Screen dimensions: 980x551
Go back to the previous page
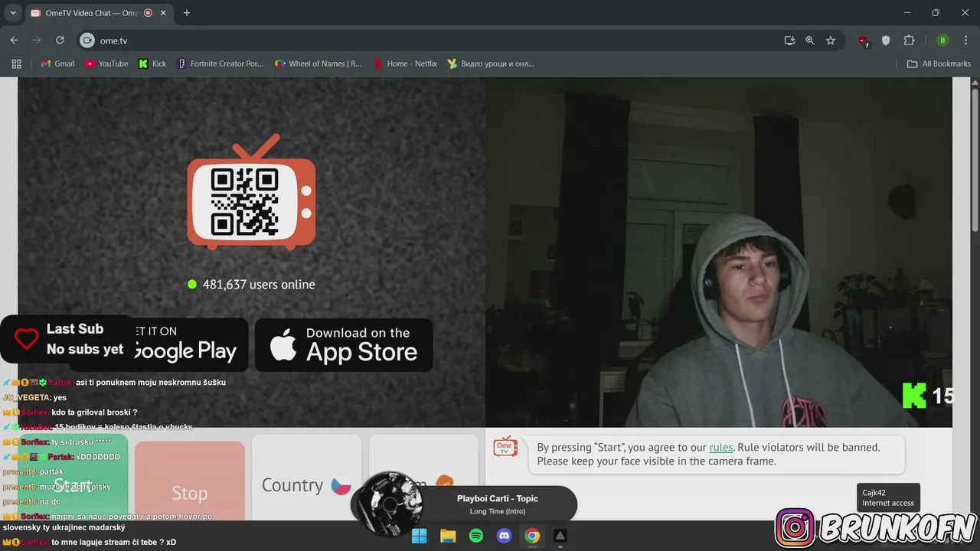(15, 41)
